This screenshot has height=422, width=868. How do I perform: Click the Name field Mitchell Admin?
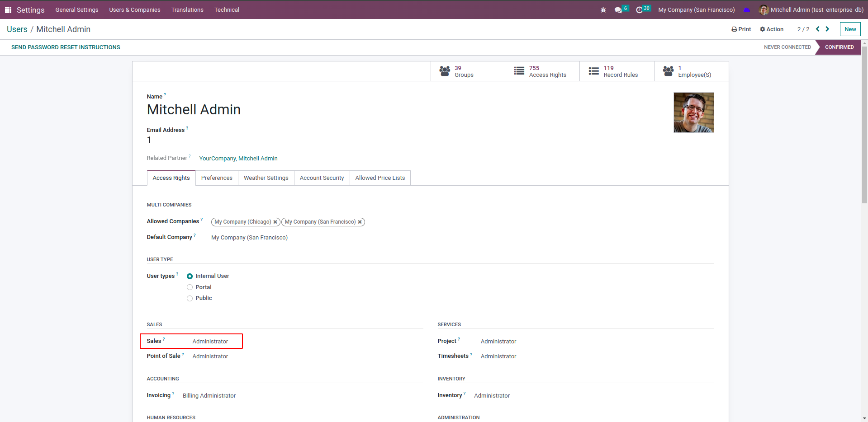(x=194, y=110)
